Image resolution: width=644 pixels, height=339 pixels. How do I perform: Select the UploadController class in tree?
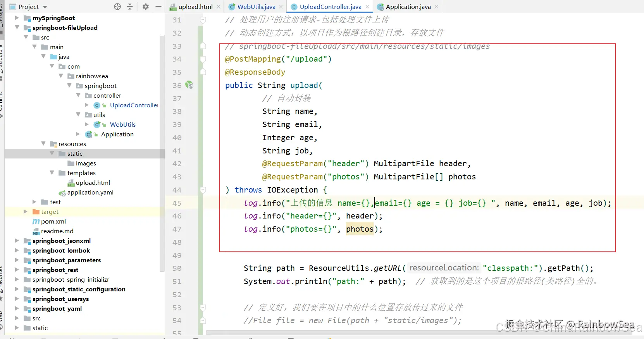click(133, 105)
